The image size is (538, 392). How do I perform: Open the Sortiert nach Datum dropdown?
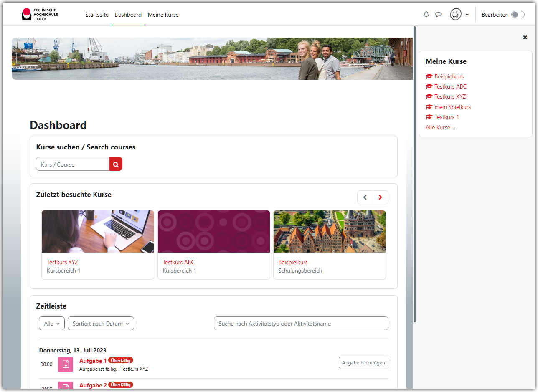(101, 324)
